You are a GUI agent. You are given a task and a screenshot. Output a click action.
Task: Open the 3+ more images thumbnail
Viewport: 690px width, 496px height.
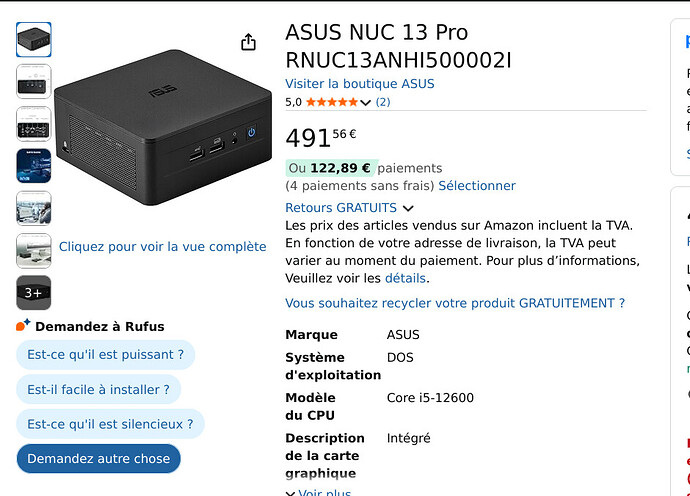[x=34, y=293]
